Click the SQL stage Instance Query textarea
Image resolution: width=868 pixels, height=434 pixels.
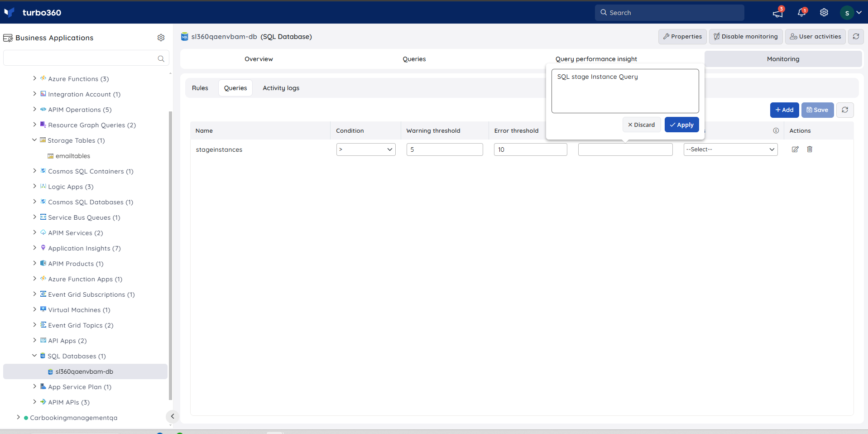click(625, 91)
